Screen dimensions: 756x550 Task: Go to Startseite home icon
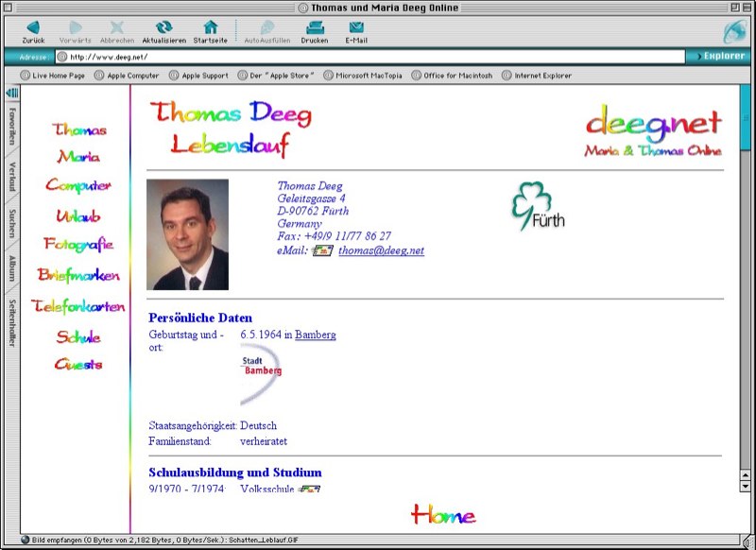pyautogui.click(x=210, y=27)
